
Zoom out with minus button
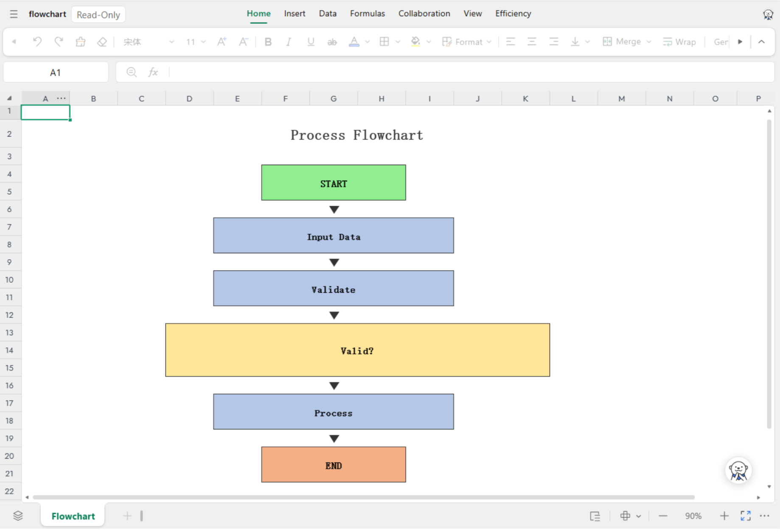click(x=663, y=516)
